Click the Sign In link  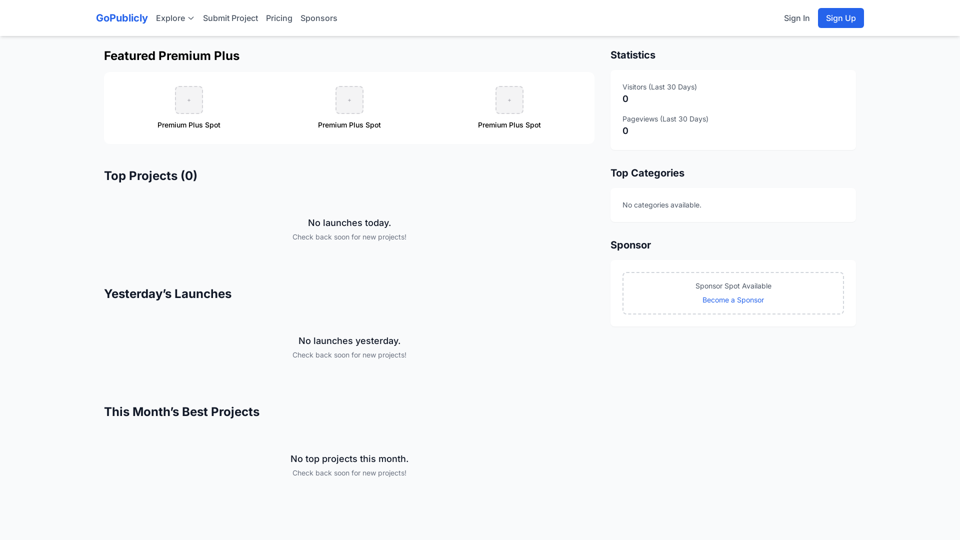pyautogui.click(x=797, y=18)
